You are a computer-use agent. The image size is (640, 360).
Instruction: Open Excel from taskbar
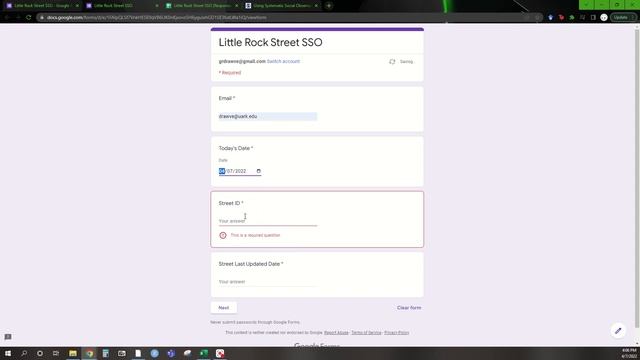(204, 353)
